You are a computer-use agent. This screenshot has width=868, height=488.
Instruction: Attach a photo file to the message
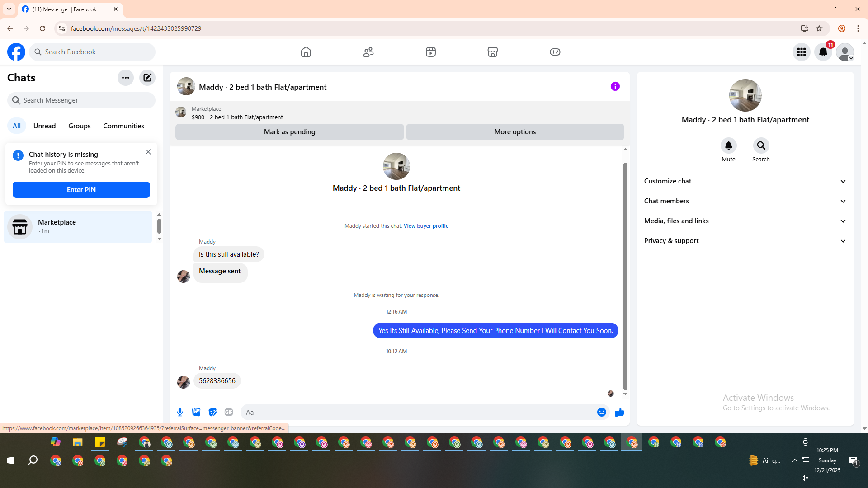(x=196, y=412)
